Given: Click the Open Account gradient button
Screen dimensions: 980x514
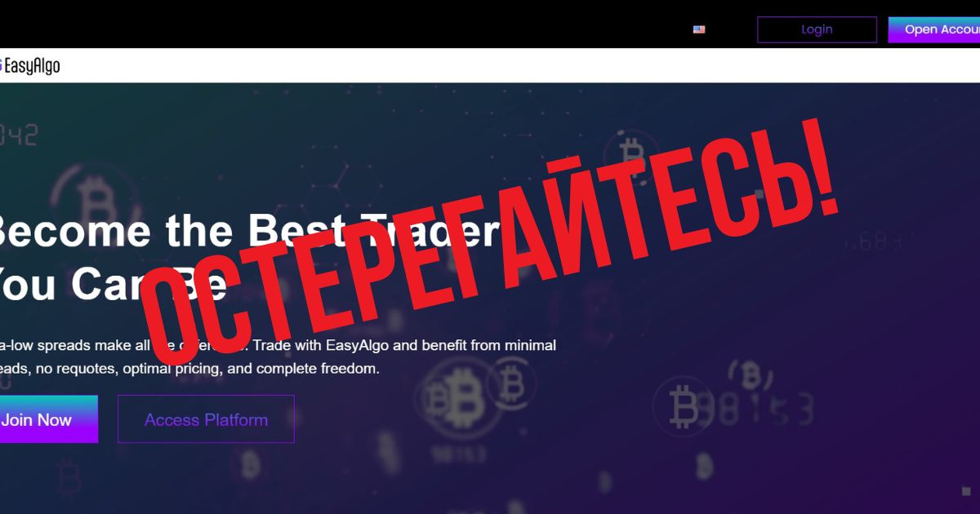Looking at the screenshot, I should point(934,29).
